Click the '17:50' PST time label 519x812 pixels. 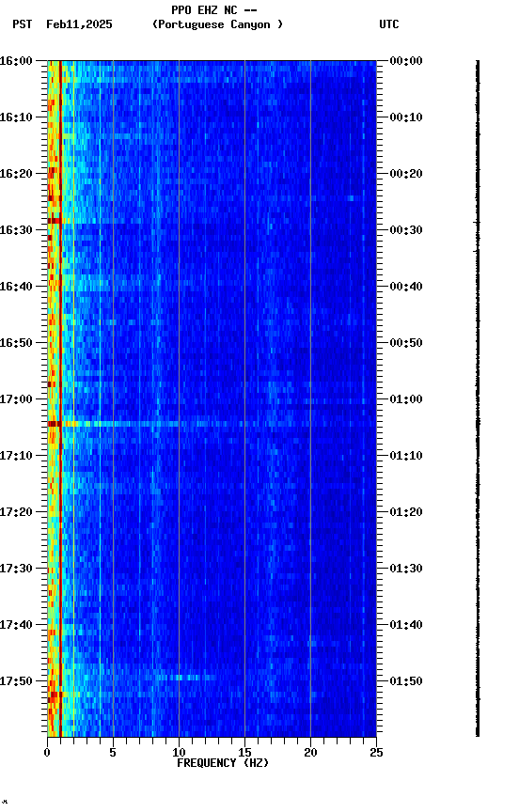(x=16, y=681)
